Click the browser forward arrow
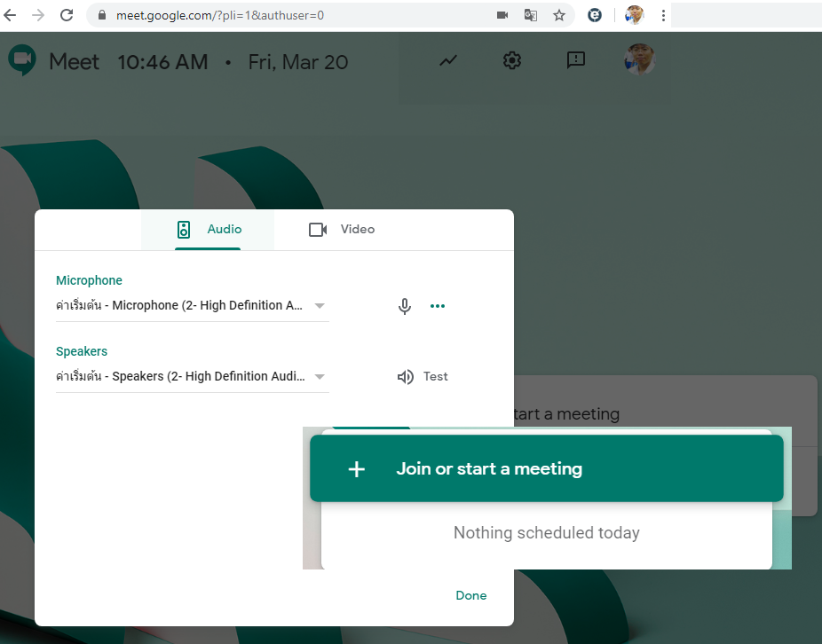This screenshot has width=822, height=644. point(38,15)
